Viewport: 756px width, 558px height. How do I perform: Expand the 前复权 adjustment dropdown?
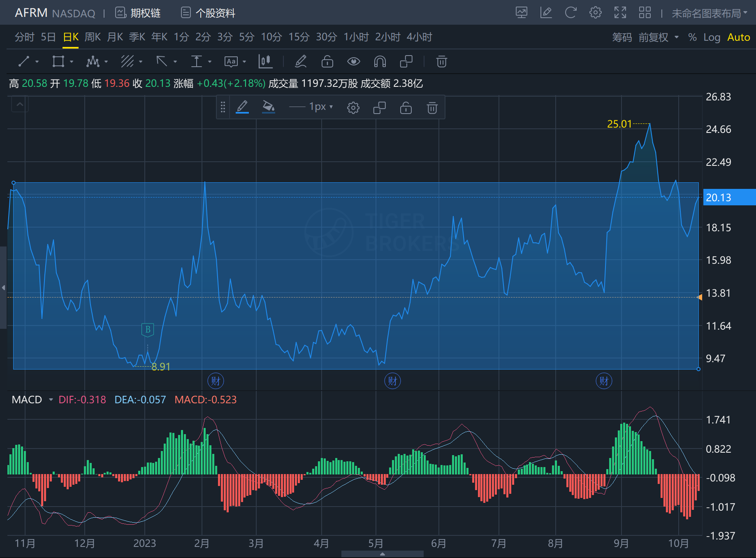click(658, 37)
